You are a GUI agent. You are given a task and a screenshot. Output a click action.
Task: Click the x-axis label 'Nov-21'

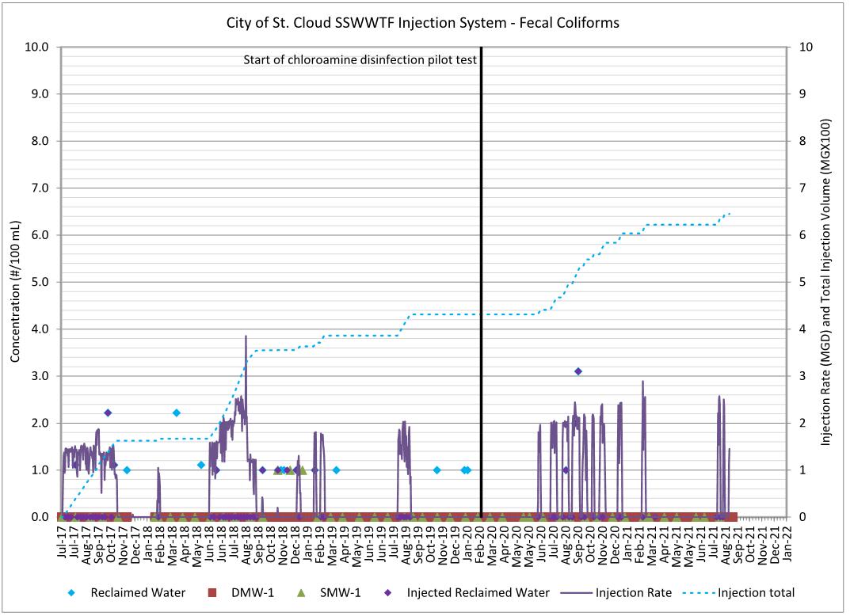click(x=763, y=544)
